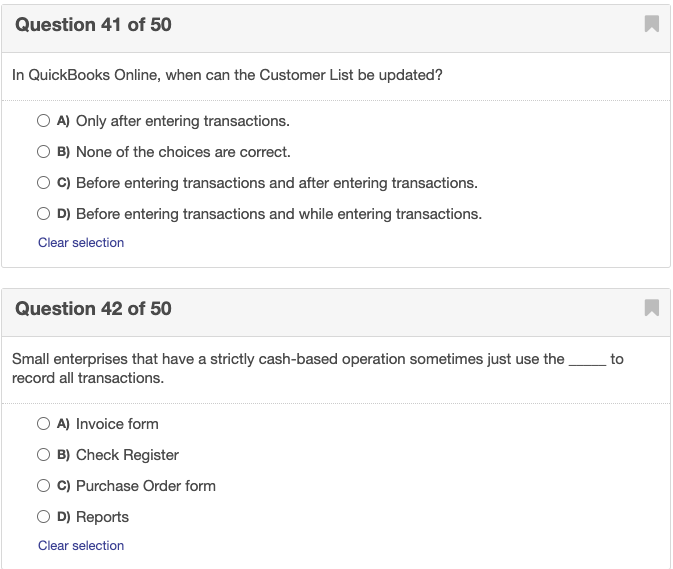Clear selection for Question 42

[x=81, y=545]
